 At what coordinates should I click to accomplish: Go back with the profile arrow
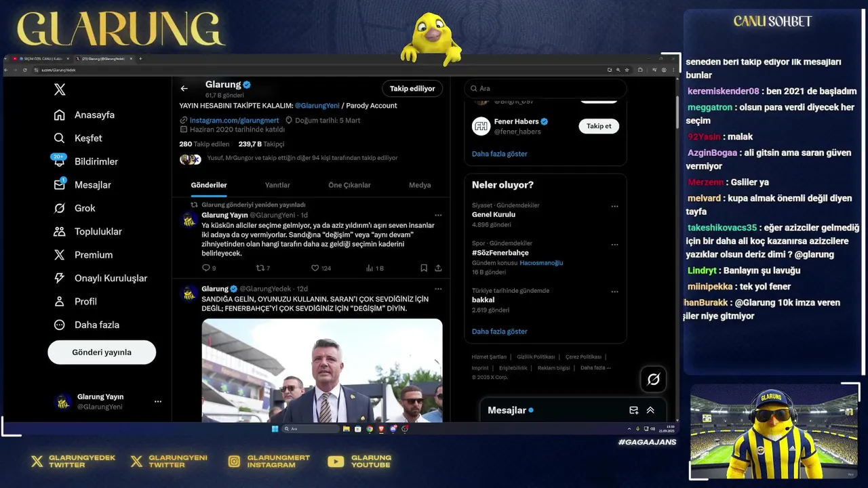(184, 88)
